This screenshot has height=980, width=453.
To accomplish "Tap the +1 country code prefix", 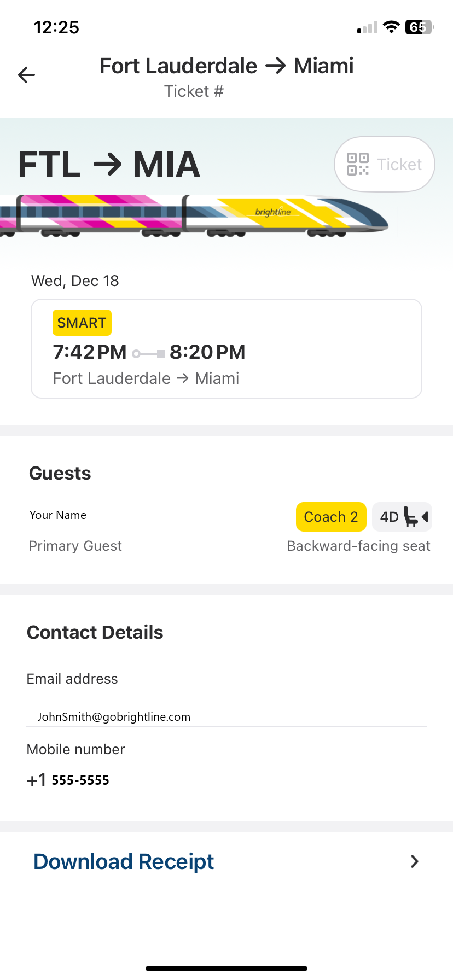I will click(37, 780).
